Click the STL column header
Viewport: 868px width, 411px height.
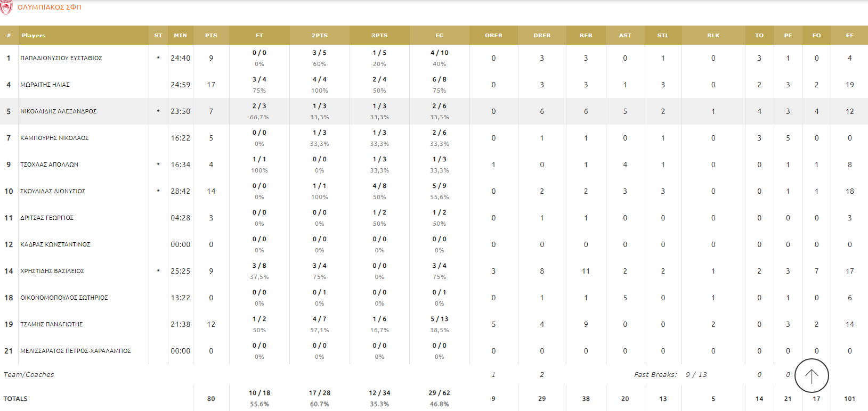[x=663, y=36]
